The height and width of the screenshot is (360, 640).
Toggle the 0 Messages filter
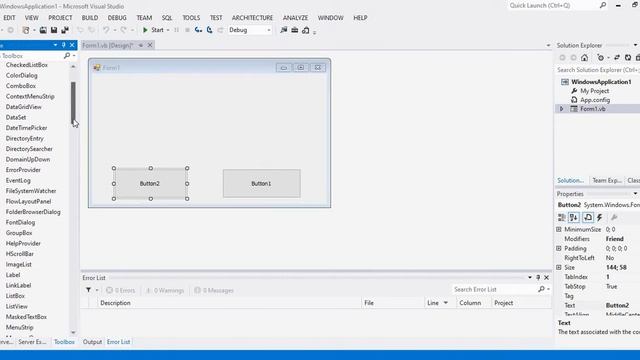214,290
